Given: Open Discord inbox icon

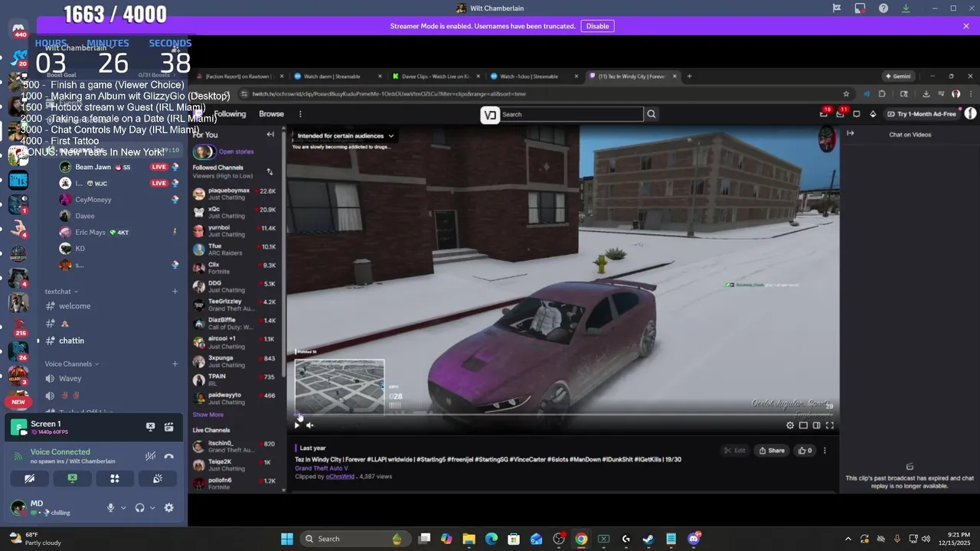Looking at the screenshot, I should 860,8.
